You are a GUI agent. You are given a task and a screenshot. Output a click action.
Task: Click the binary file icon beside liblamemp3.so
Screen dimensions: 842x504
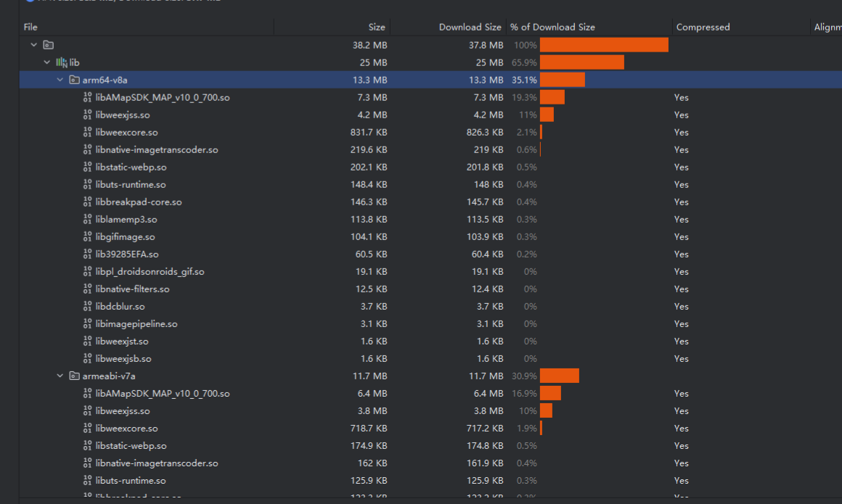[88, 220]
